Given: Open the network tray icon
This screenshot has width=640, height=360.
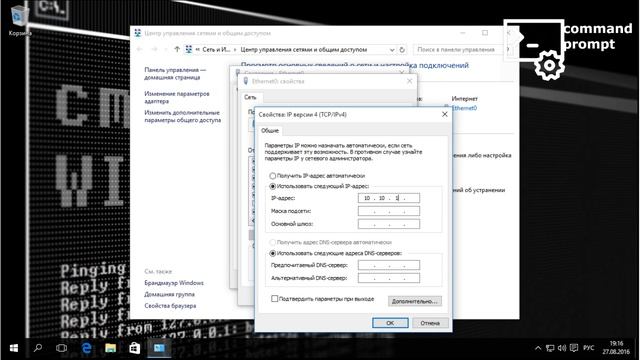Looking at the screenshot, I should [550, 348].
